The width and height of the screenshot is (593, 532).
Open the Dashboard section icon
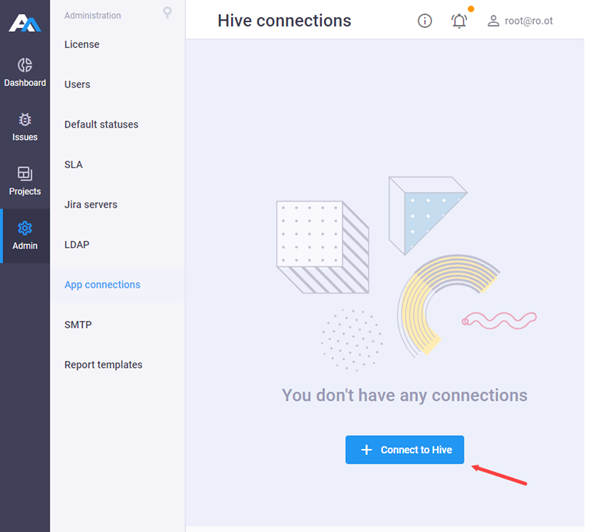[25, 65]
